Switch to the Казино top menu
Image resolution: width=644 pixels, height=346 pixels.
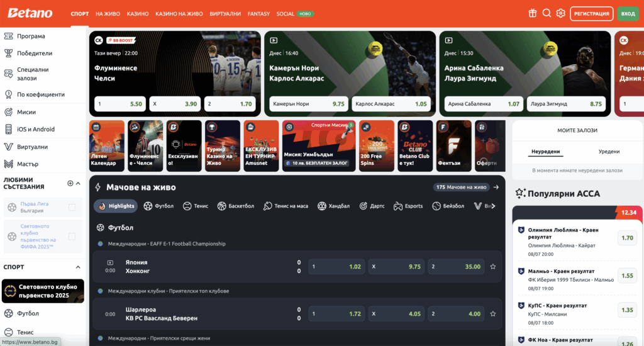tap(138, 13)
